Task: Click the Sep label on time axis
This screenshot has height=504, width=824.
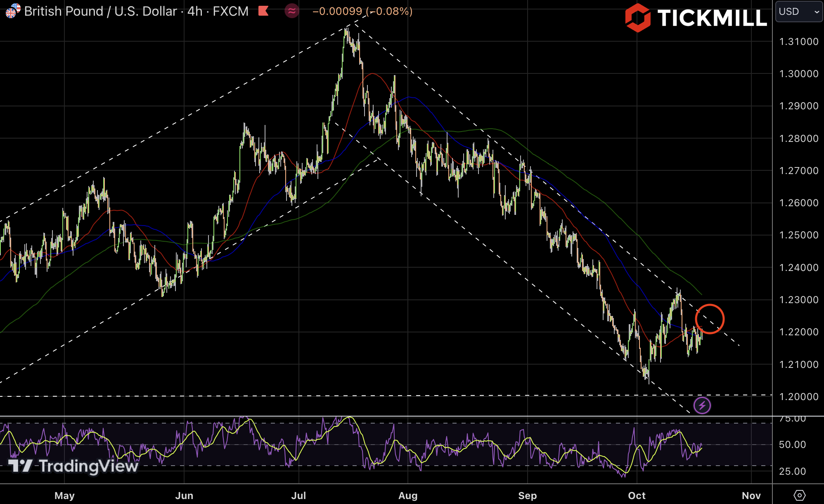Action: tap(527, 495)
